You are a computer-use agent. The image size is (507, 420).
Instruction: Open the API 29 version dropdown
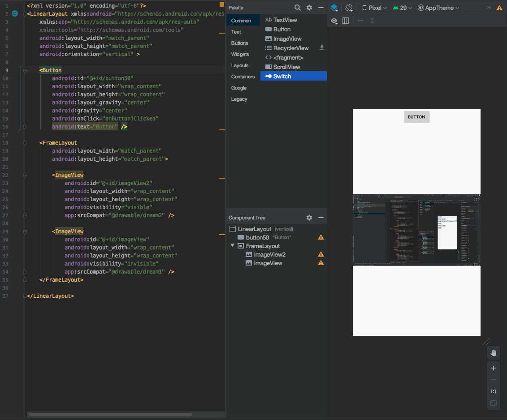coord(402,8)
